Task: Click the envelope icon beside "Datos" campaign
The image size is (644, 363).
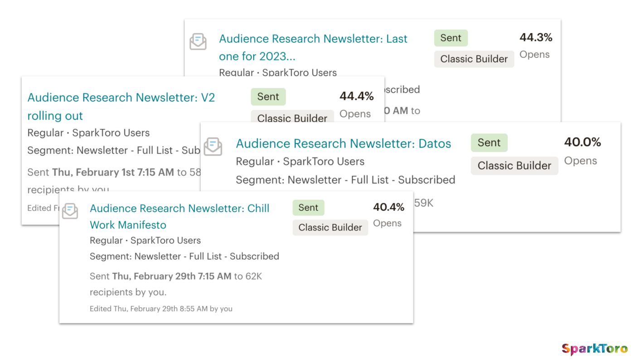Action: coord(213,146)
